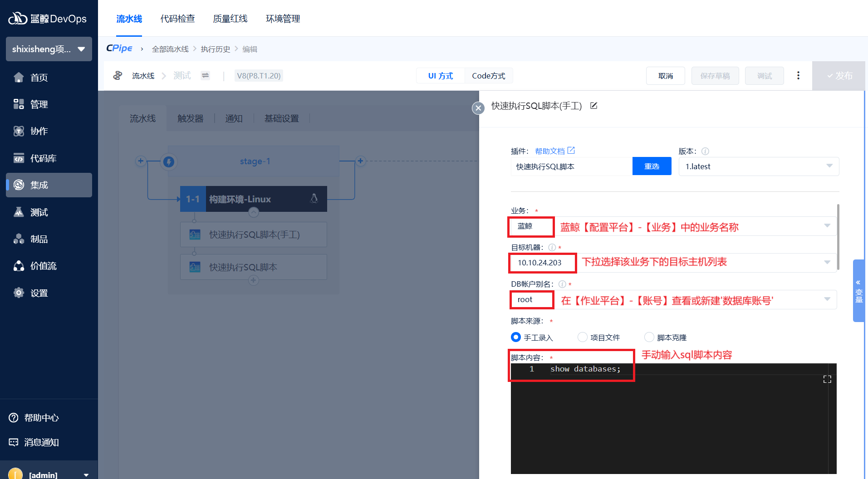This screenshot has width=868, height=479.
Task: Select the 手工录入 radio option
Action: point(516,337)
